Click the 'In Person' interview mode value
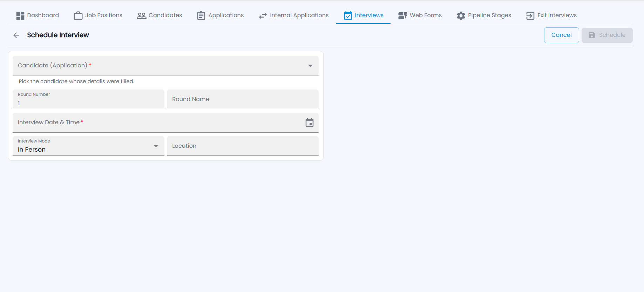Screen dimensions: 644x292 coord(32,150)
